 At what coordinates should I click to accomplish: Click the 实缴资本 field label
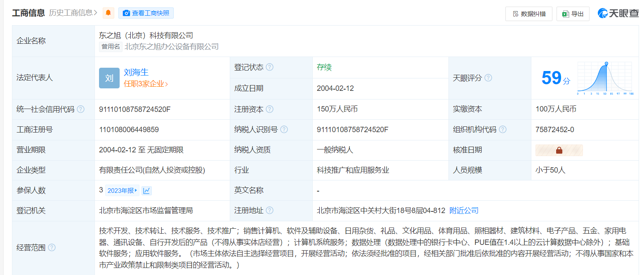coord(467,109)
